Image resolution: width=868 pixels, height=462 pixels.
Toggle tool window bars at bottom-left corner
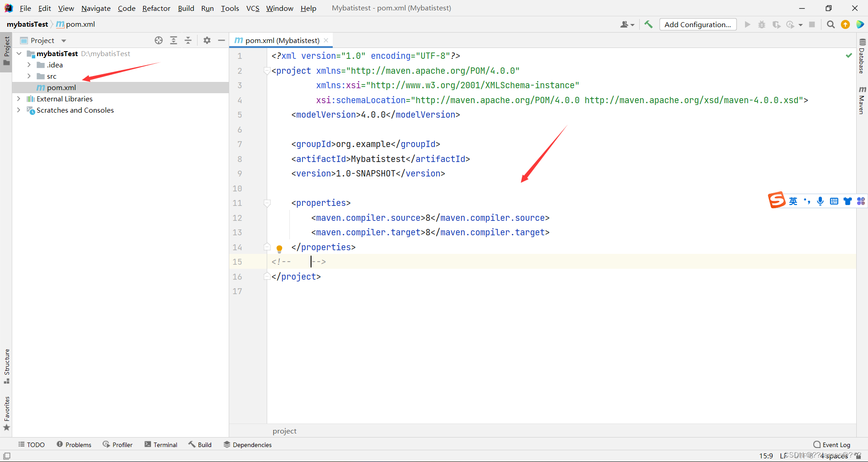click(7, 456)
